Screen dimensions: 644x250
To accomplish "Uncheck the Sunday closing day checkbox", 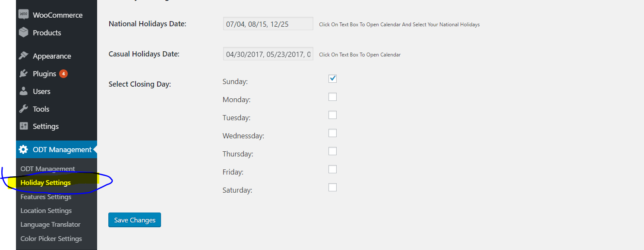I will pos(332,78).
